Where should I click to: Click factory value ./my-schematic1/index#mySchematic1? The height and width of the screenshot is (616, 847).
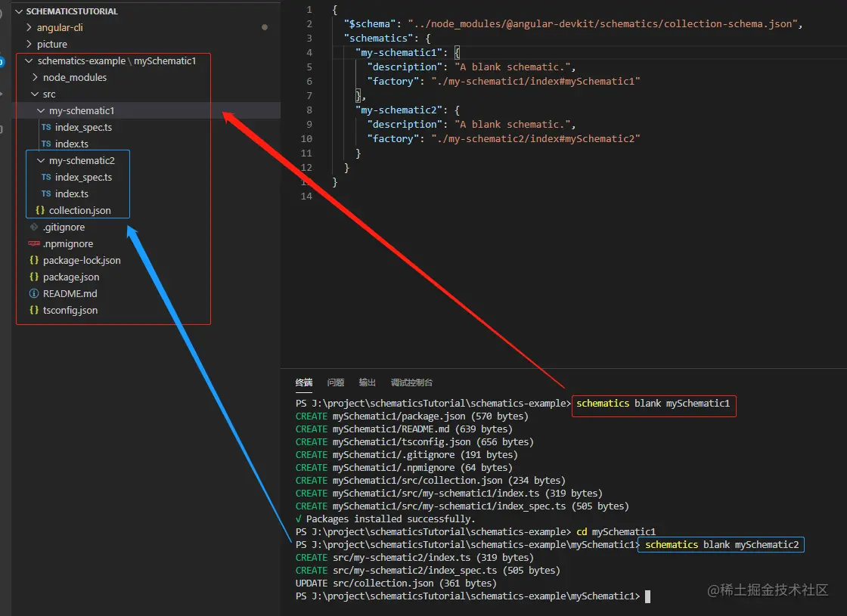click(535, 81)
